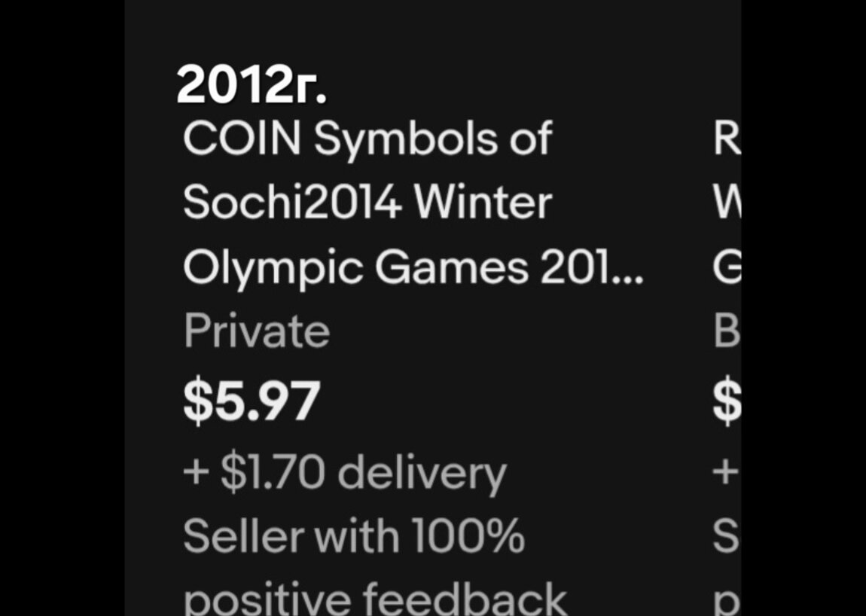866x616 pixels.
Task: Click "Seller with 100%" feedback line
Action: pos(354,536)
